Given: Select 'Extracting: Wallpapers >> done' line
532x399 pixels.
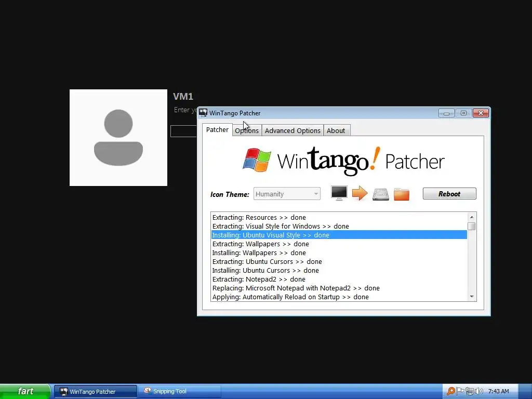Looking at the screenshot, I should coord(339,244).
